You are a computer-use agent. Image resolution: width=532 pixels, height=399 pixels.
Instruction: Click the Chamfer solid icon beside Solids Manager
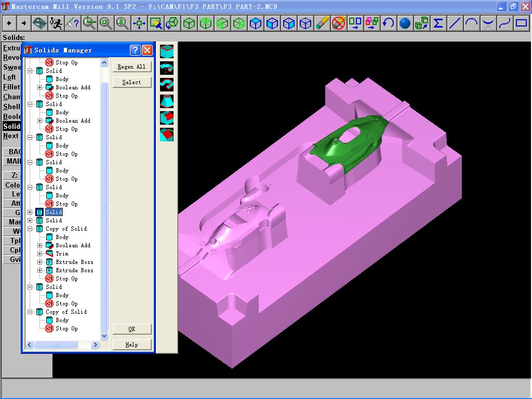(167, 135)
